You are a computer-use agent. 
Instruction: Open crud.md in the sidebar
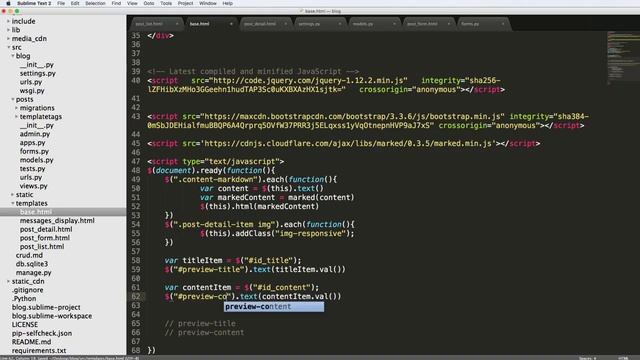pos(29,256)
